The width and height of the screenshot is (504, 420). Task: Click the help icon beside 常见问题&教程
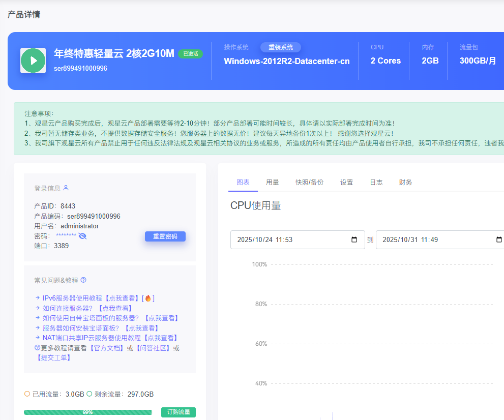click(83, 280)
